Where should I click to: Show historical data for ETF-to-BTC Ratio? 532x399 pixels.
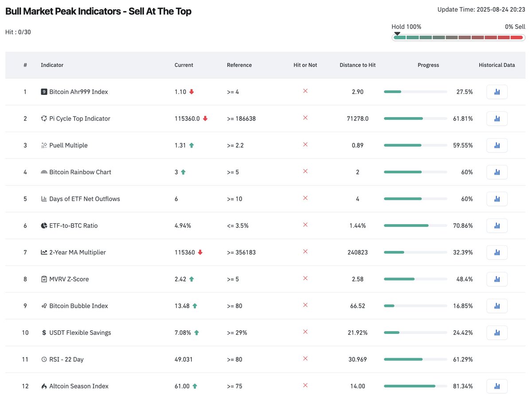[x=497, y=226]
